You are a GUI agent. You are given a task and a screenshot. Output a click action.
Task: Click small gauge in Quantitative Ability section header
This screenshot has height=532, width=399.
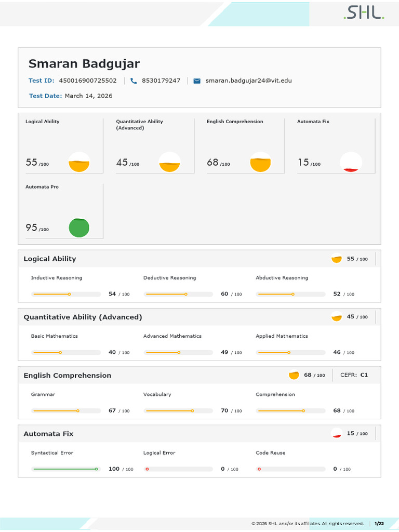click(x=337, y=316)
